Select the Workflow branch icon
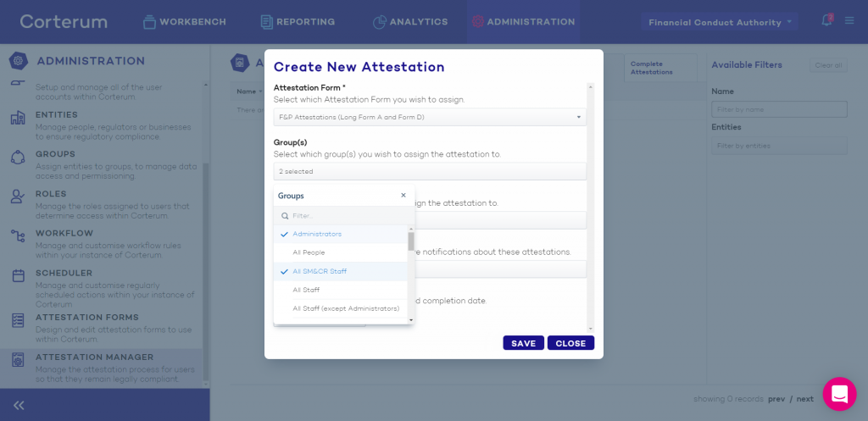This screenshot has height=421, width=868. point(18,236)
